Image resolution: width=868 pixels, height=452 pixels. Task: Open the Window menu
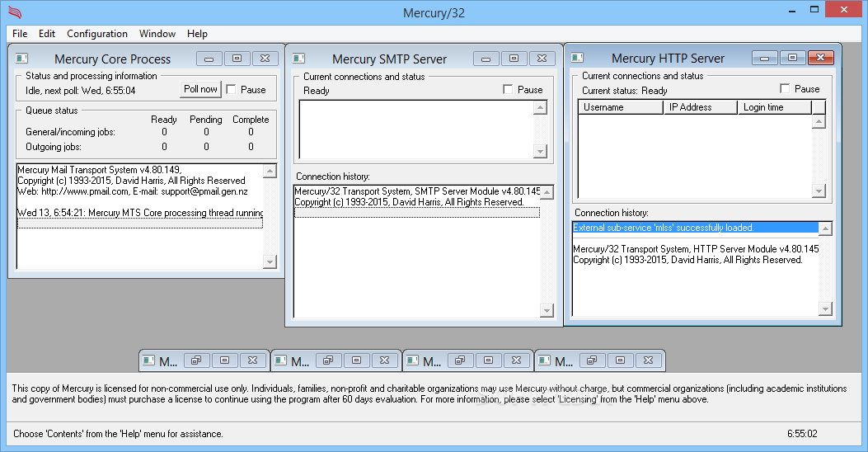157,34
